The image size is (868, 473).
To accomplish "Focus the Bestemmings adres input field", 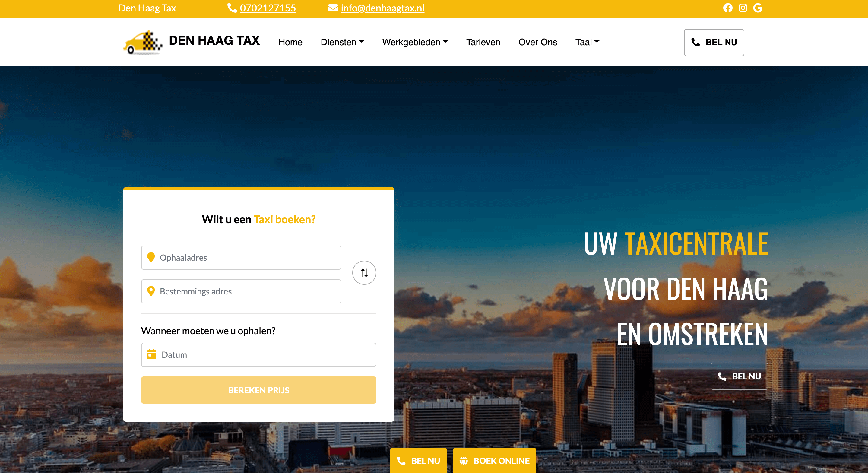I will [x=241, y=291].
